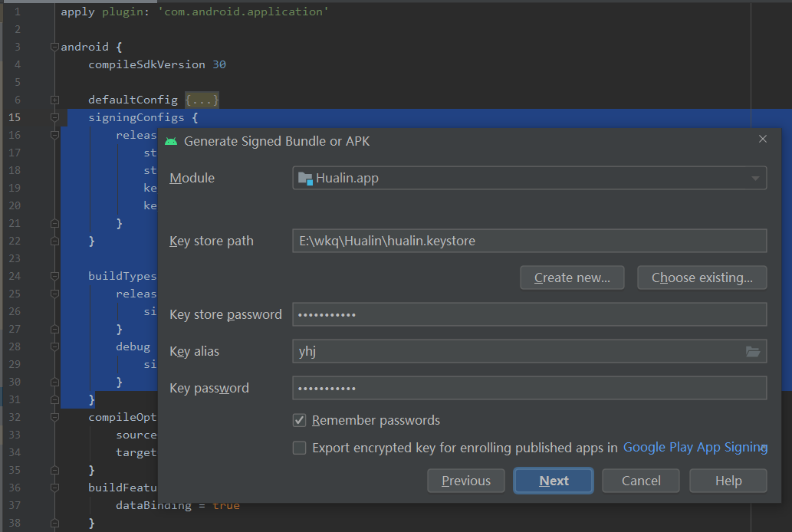Expand the folded defaultConfig code
The width and height of the screenshot is (792, 532).
coord(201,99)
